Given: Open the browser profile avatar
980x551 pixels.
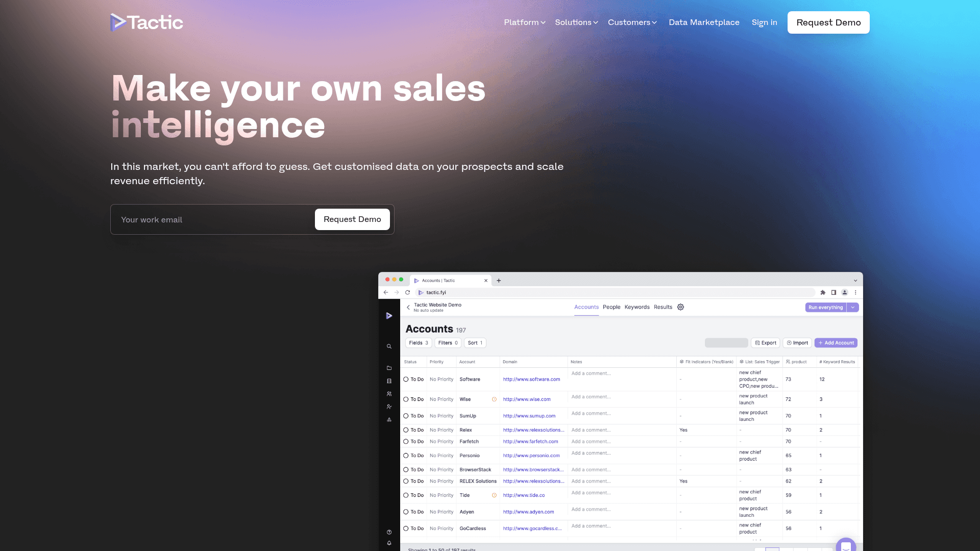Looking at the screenshot, I should pos(845,292).
